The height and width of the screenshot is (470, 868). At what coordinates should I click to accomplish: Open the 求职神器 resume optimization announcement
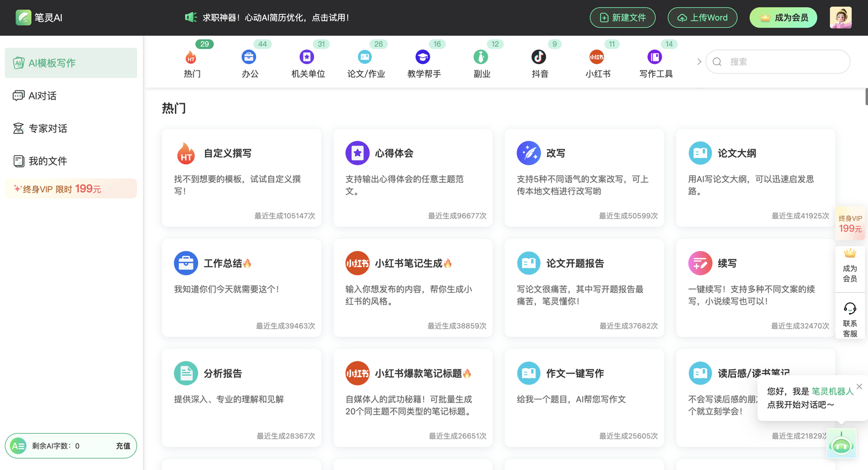pos(276,17)
